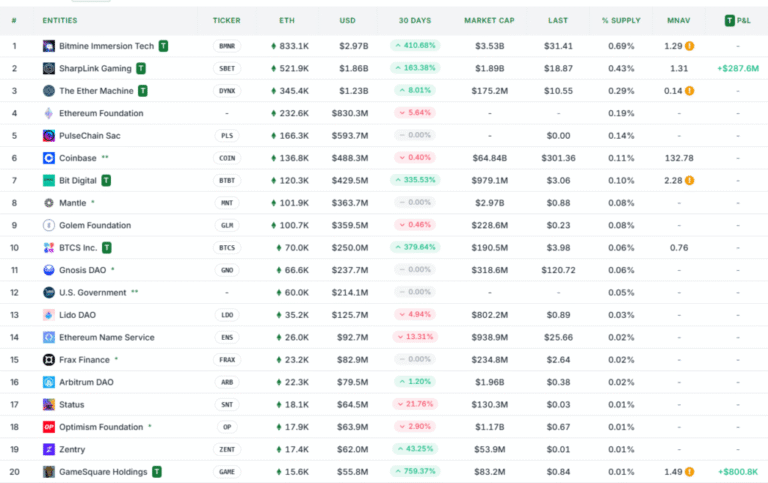Open the Golem Foundation entity link

pyautogui.click(x=95, y=225)
